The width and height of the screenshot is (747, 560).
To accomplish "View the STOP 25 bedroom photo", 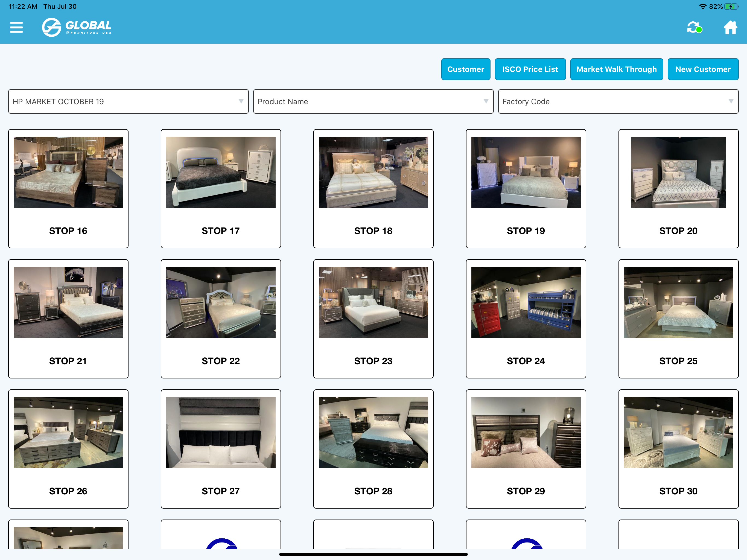I will pyautogui.click(x=678, y=302).
